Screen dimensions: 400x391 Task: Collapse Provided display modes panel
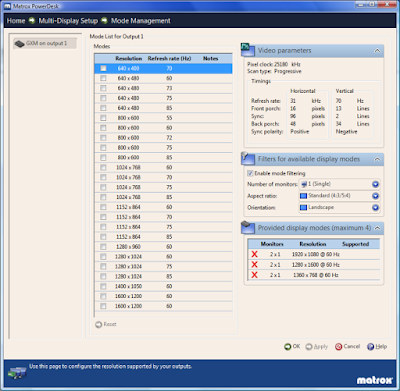click(x=377, y=228)
